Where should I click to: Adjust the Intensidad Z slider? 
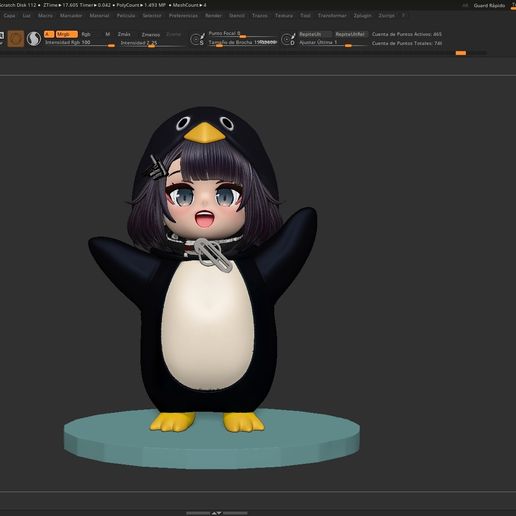[153, 43]
